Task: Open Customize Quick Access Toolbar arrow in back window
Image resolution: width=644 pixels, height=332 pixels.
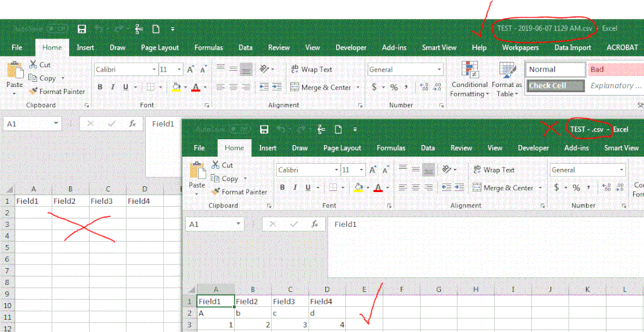Action: click(173, 30)
